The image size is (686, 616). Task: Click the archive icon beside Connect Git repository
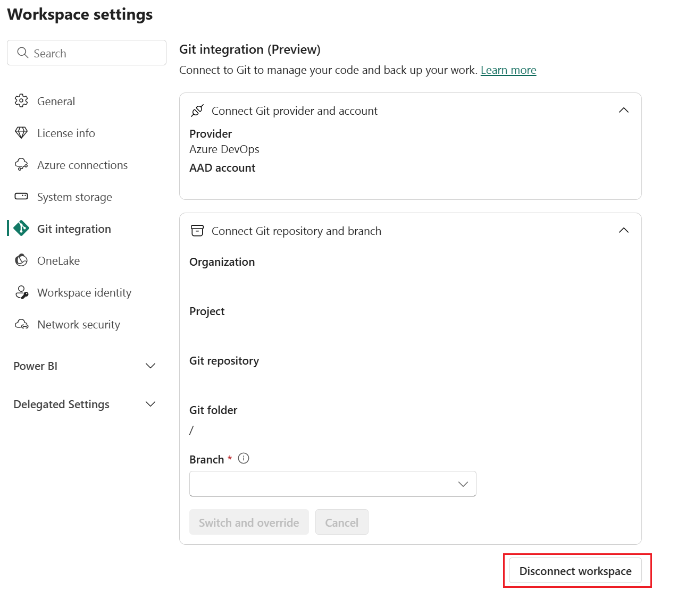click(x=197, y=231)
